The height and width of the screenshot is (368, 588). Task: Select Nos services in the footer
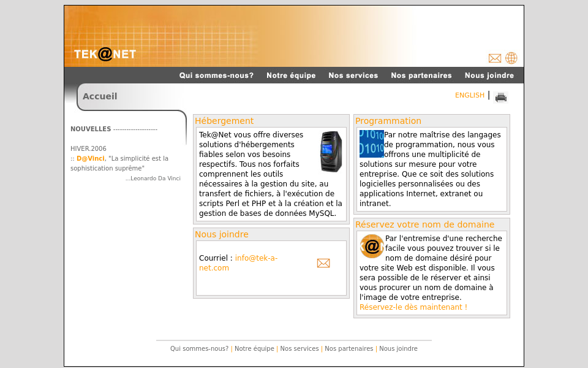300,348
